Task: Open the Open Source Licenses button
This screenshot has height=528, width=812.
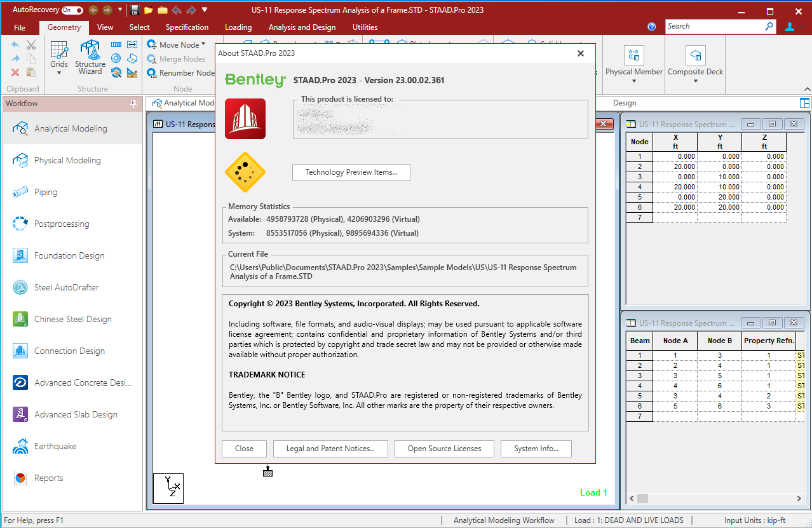Action: coord(445,449)
